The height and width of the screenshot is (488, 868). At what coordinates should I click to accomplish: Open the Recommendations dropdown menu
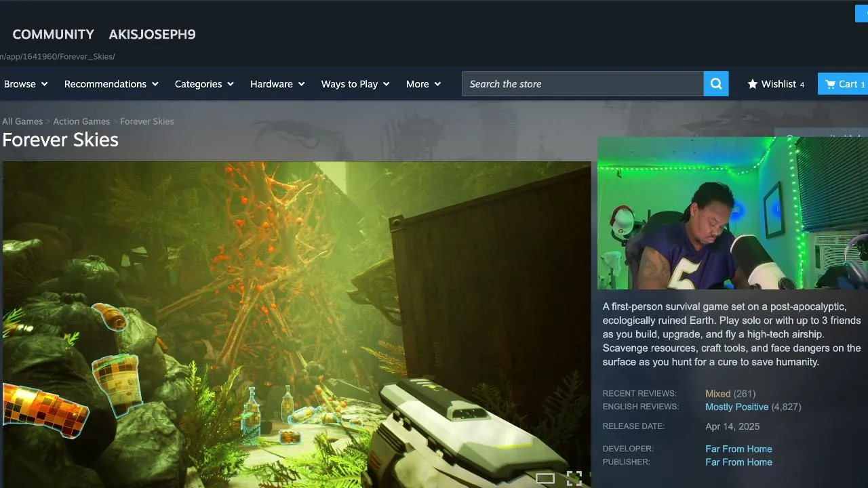(111, 84)
